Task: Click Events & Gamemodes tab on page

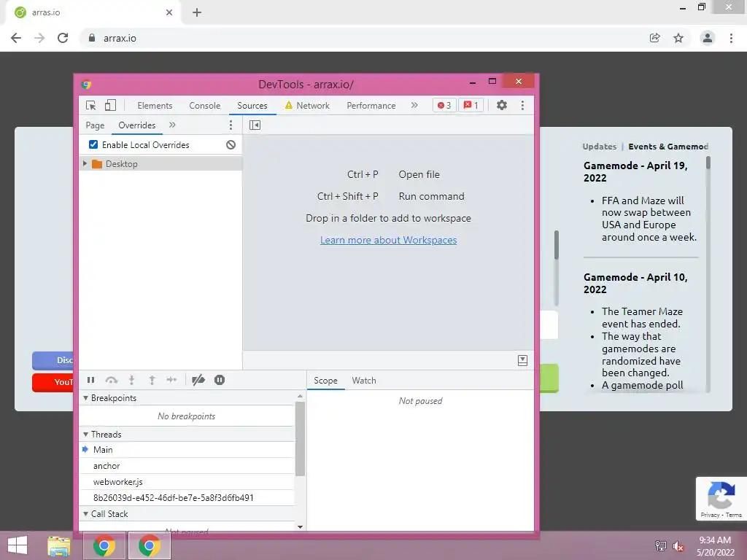Action: [x=668, y=147]
